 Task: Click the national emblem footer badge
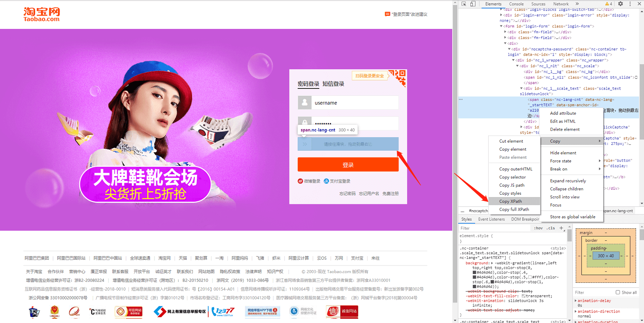[x=55, y=311]
